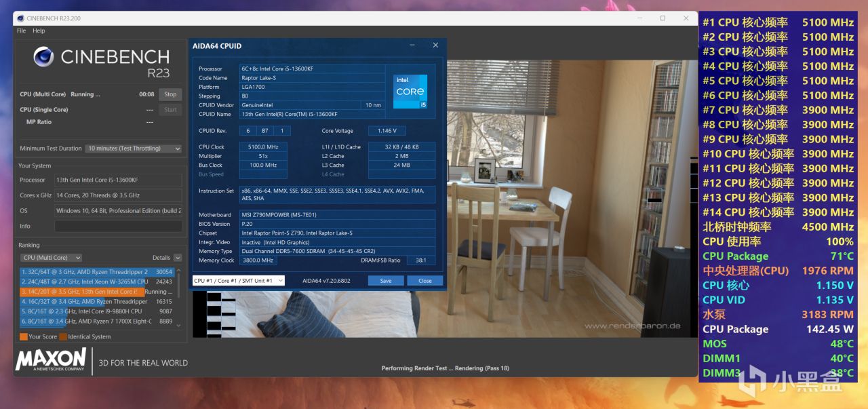Image resolution: width=868 pixels, height=409 pixels.
Task: Click the greyed Start button for Single Core
Action: (x=170, y=109)
